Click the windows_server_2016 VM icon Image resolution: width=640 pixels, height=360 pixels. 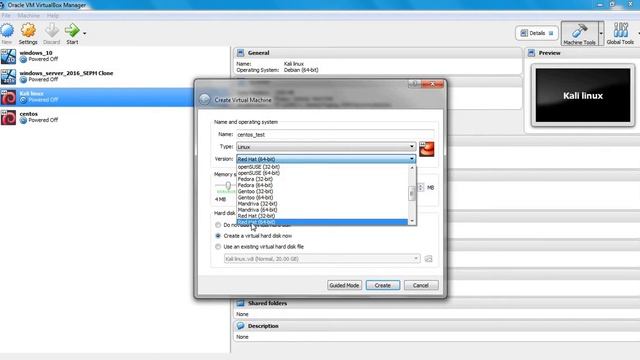point(8,77)
